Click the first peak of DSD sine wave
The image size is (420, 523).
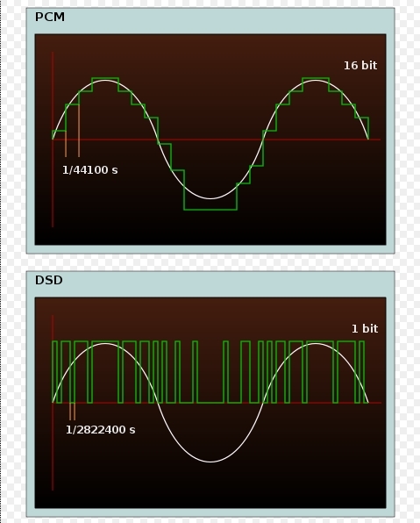[x=105, y=344]
